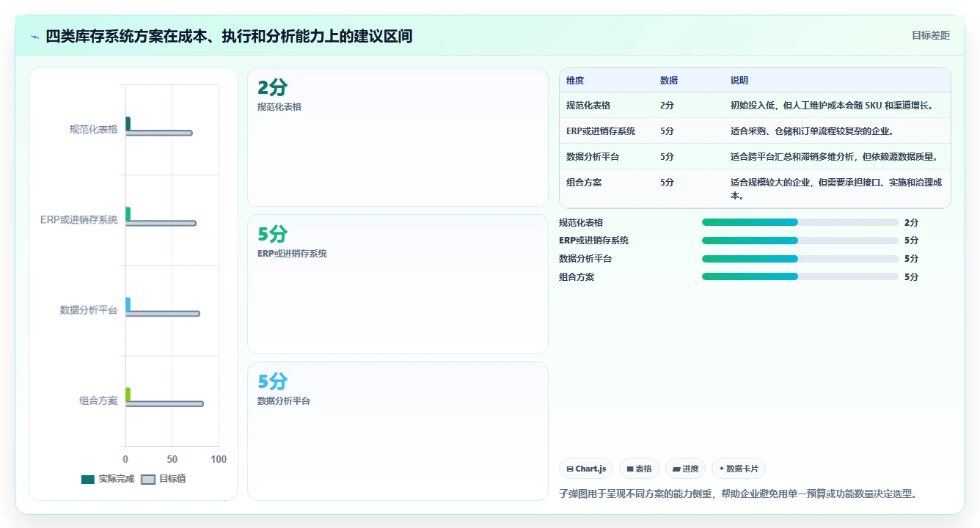Click the ERP或进销存系统 progress bar

[x=800, y=241]
